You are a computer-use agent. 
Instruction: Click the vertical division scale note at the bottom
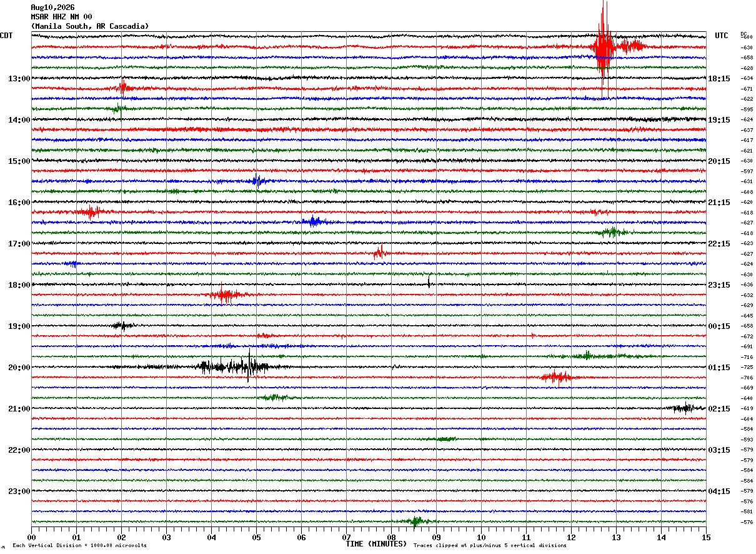coord(79,546)
